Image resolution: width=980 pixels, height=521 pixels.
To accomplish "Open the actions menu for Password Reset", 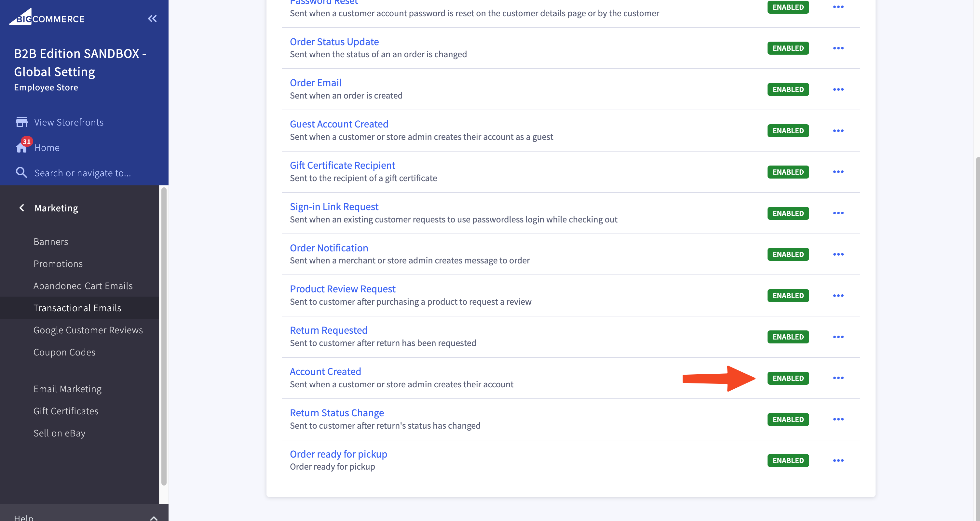I will click(838, 7).
